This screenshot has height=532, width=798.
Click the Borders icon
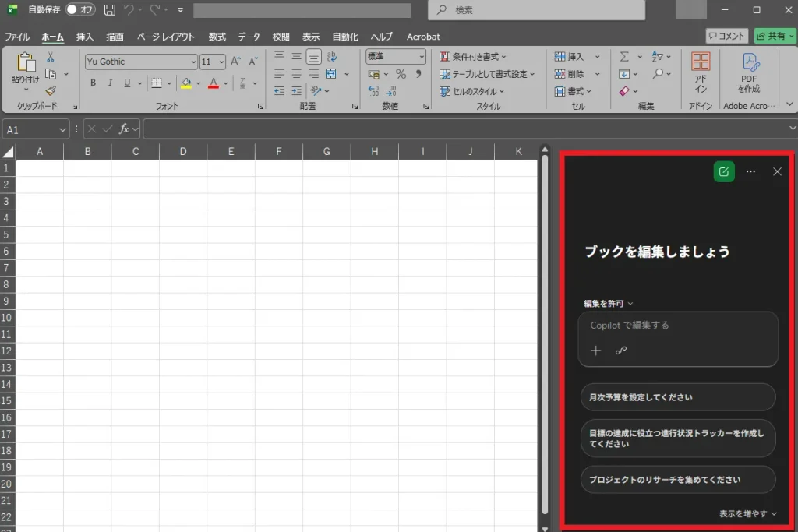tap(157, 83)
